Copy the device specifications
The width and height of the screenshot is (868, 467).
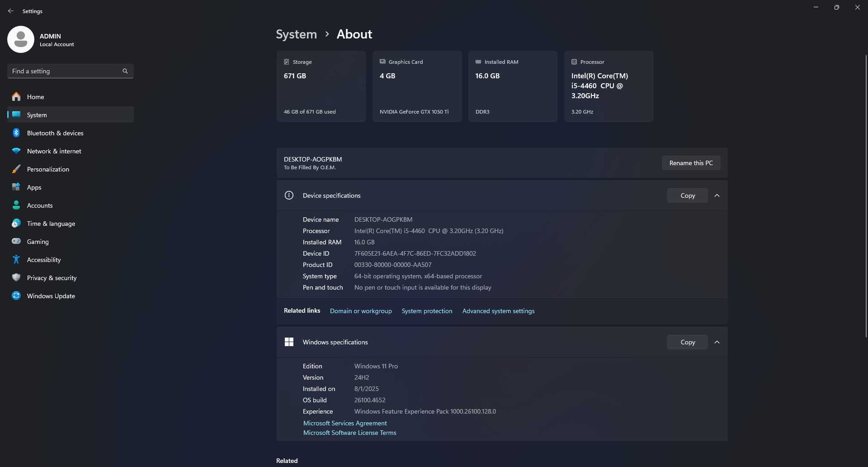pyautogui.click(x=688, y=195)
